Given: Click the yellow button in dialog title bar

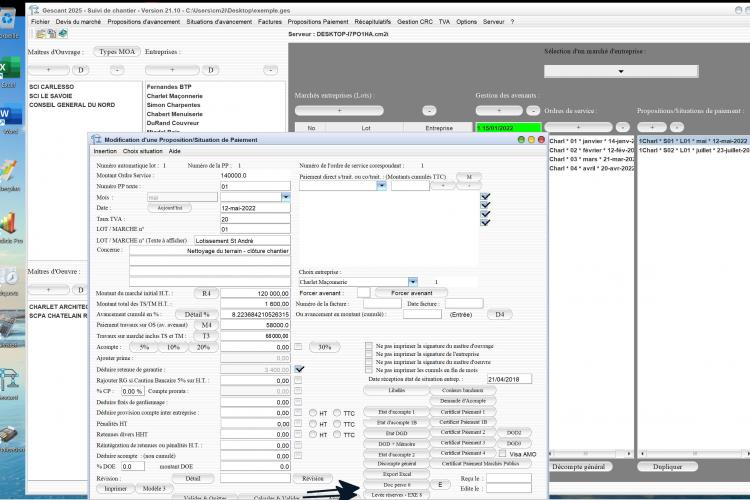Looking at the screenshot, I should (531, 140).
